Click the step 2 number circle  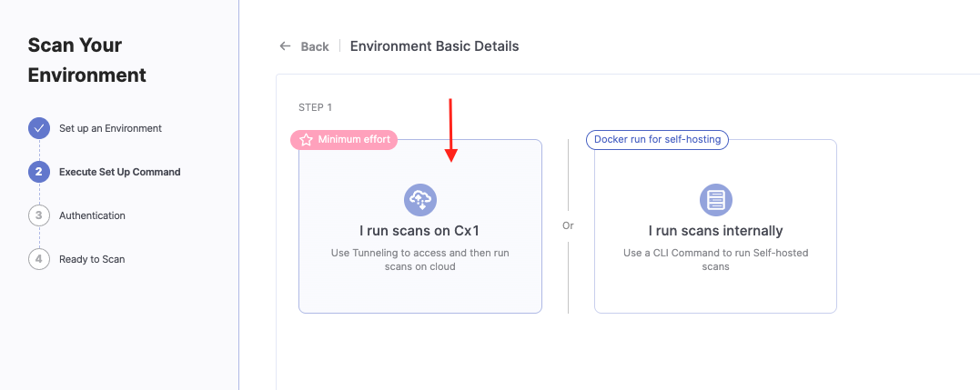point(39,172)
